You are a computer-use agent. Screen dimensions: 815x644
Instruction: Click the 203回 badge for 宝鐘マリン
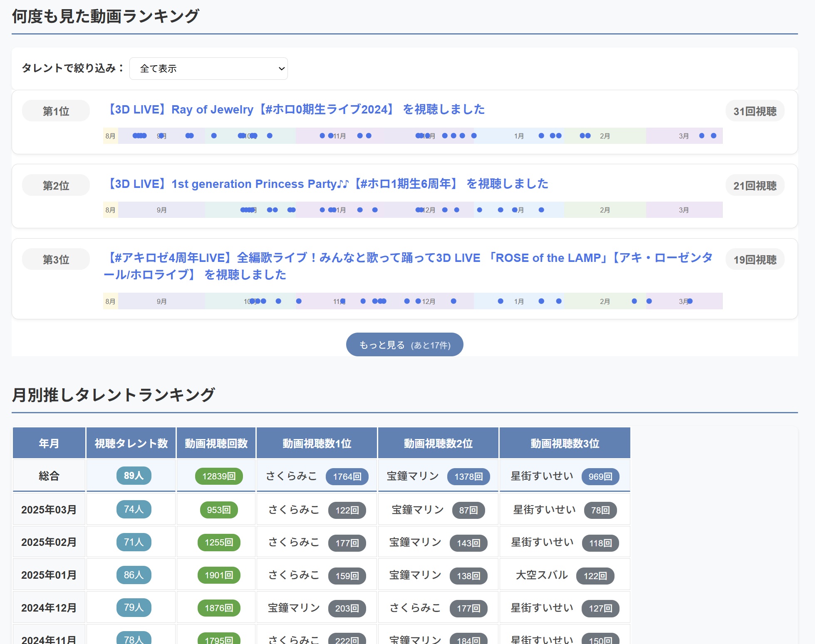pos(347,608)
